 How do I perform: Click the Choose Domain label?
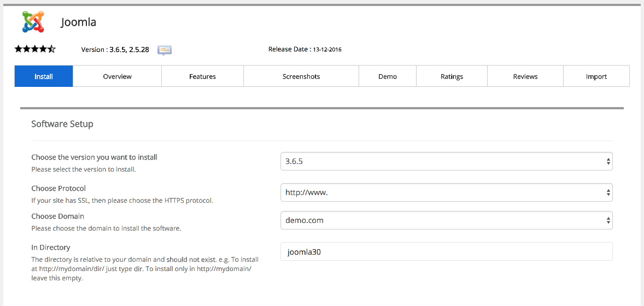tap(57, 216)
